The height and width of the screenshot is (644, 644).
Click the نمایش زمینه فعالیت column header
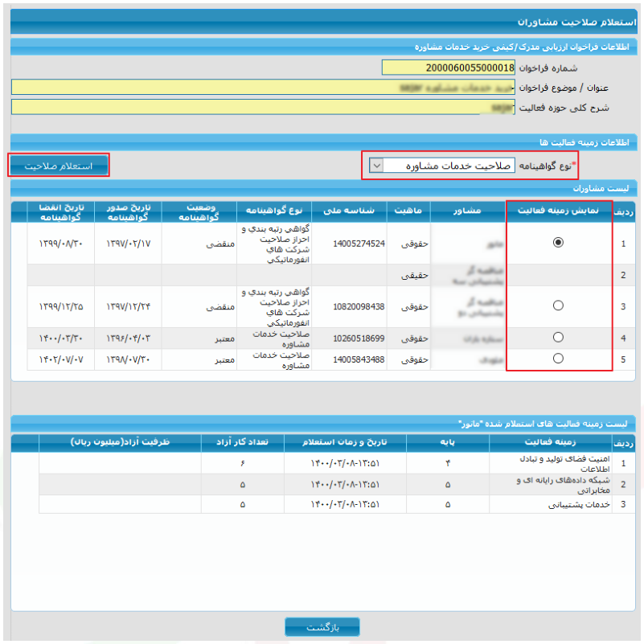click(559, 211)
